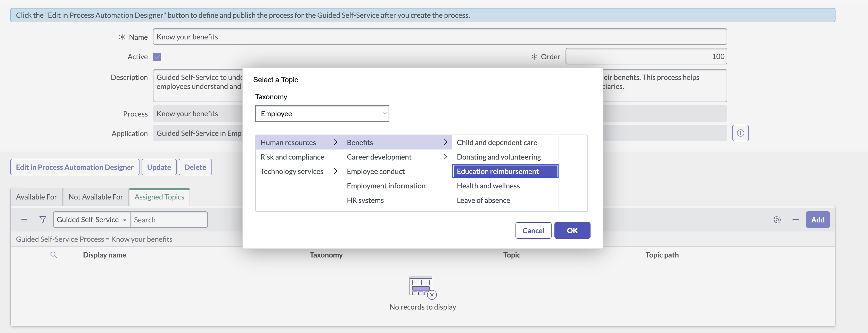The image size is (868, 333).
Task: Select Career development topic
Action: [x=397, y=157]
